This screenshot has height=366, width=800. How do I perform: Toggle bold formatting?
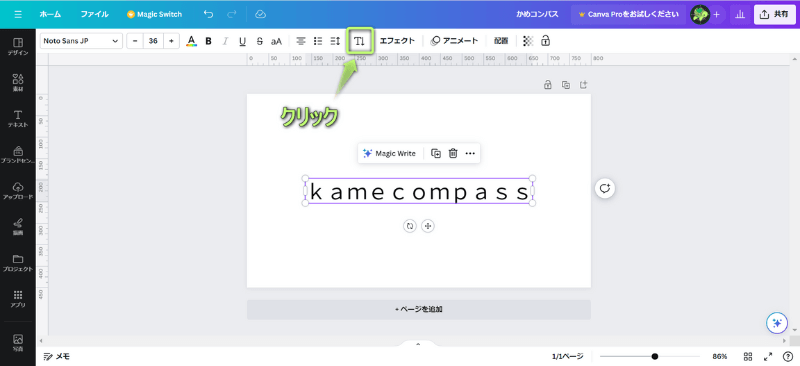208,41
